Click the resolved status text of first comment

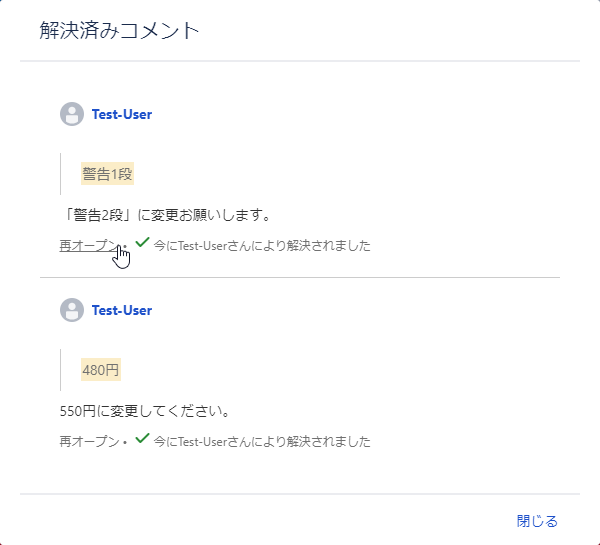[262, 246]
